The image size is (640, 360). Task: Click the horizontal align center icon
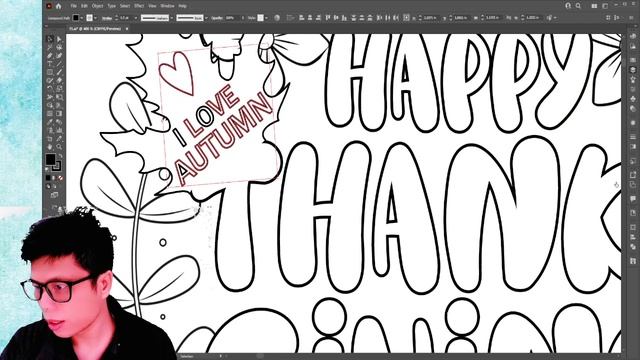(x=310, y=18)
